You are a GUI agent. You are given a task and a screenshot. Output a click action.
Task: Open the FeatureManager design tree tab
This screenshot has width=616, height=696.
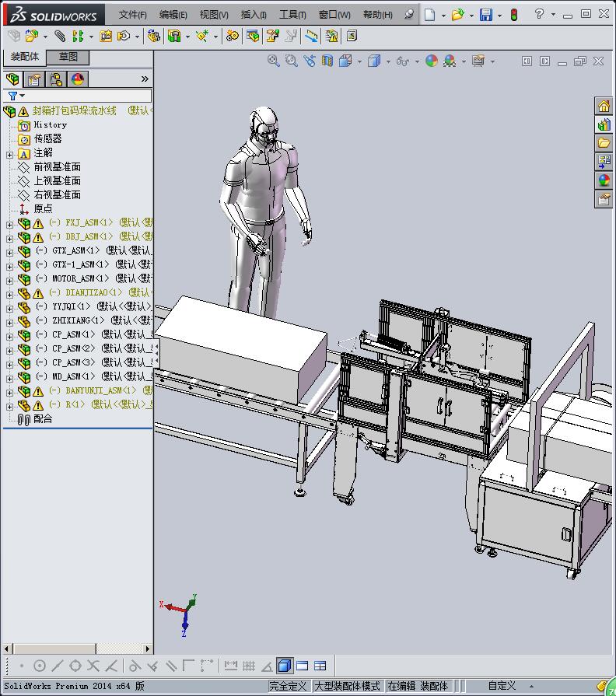click(12, 79)
